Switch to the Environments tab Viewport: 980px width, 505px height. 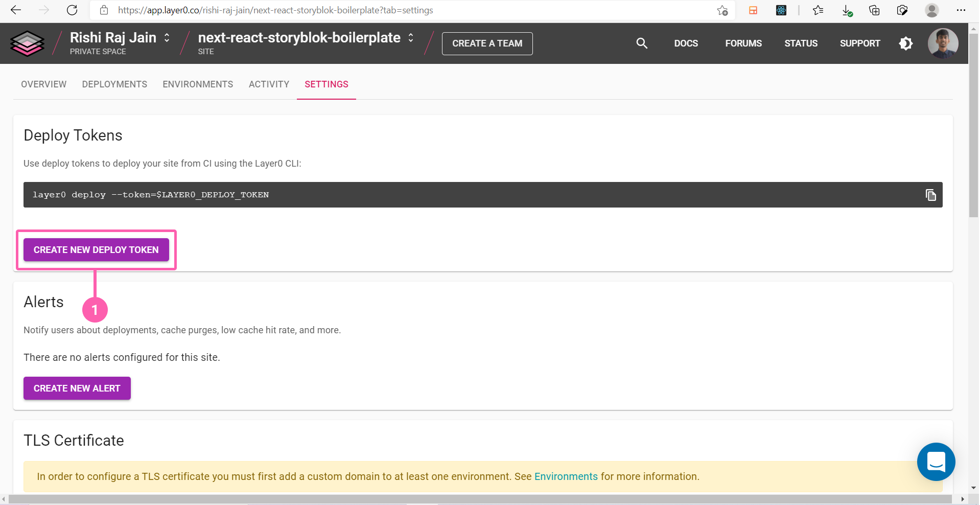[198, 84]
